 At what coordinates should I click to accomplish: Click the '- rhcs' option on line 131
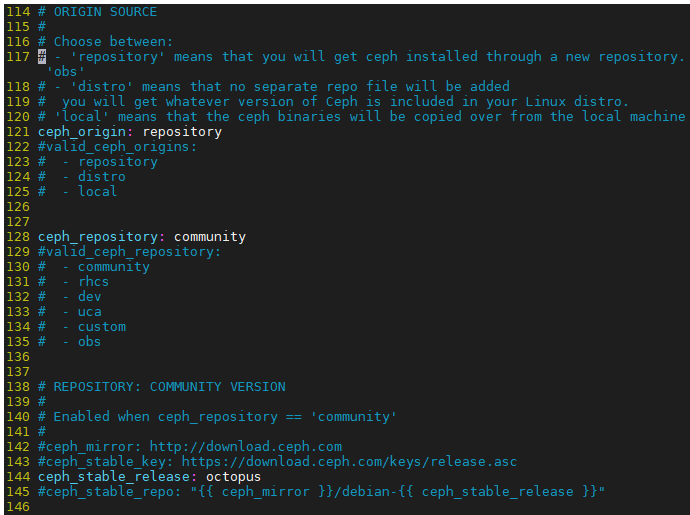85,282
